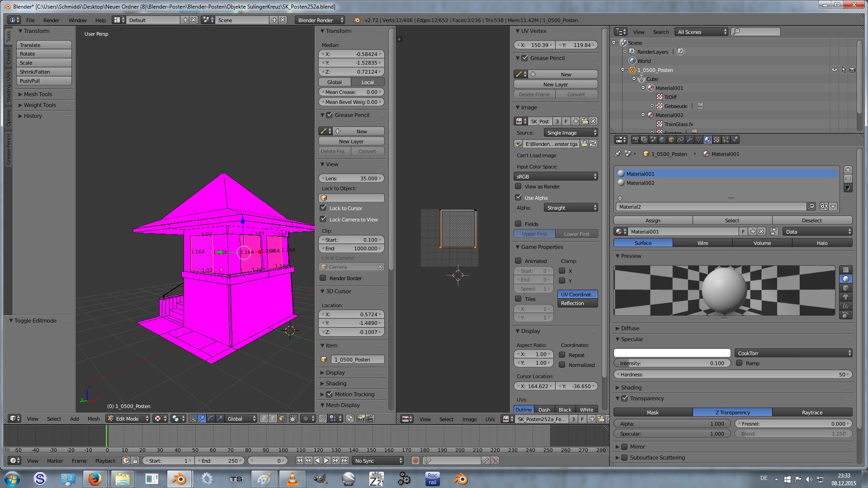868x488 pixels.
Task: Open the Modifiers wrench properties tab
Action: click(x=689, y=140)
